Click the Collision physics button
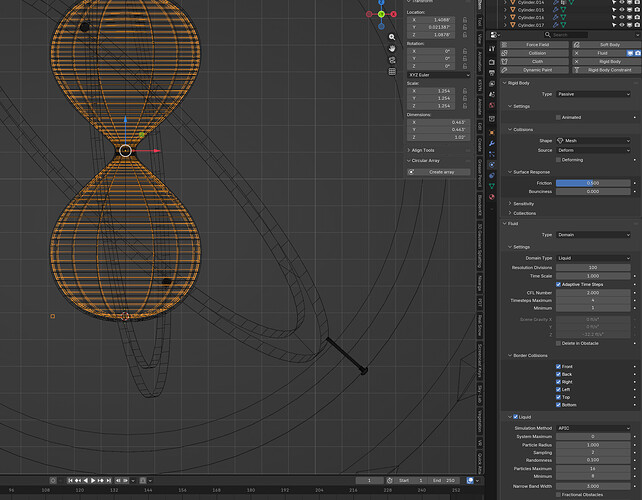Viewport: 642px width, 500px height. click(x=534, y=53)
